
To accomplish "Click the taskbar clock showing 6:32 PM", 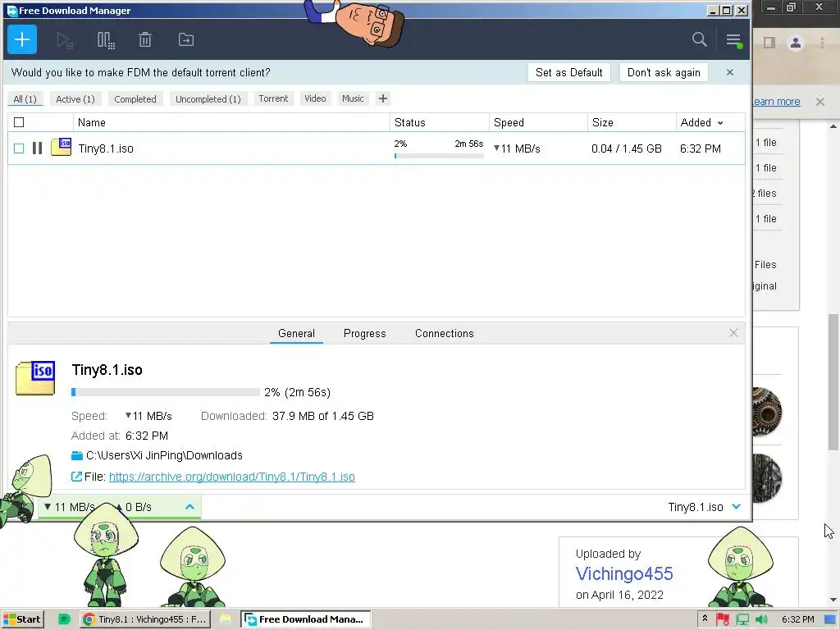I will click(x=797, y=619).
